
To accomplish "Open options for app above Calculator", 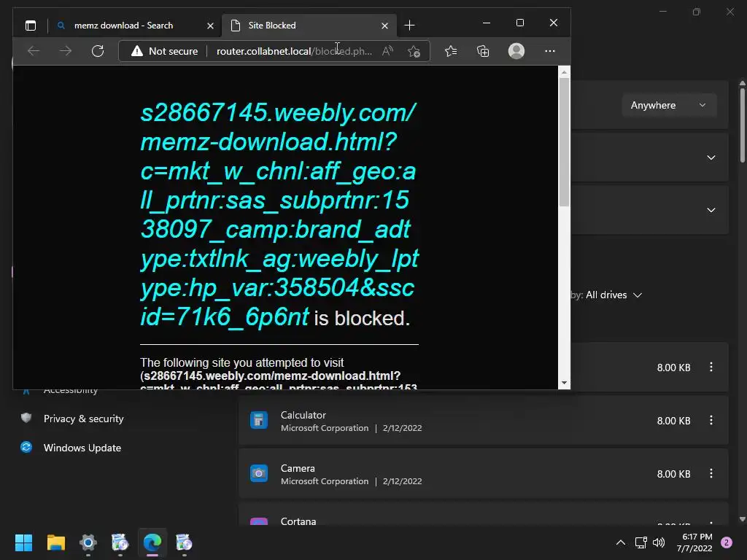I will tap(711, 367).
